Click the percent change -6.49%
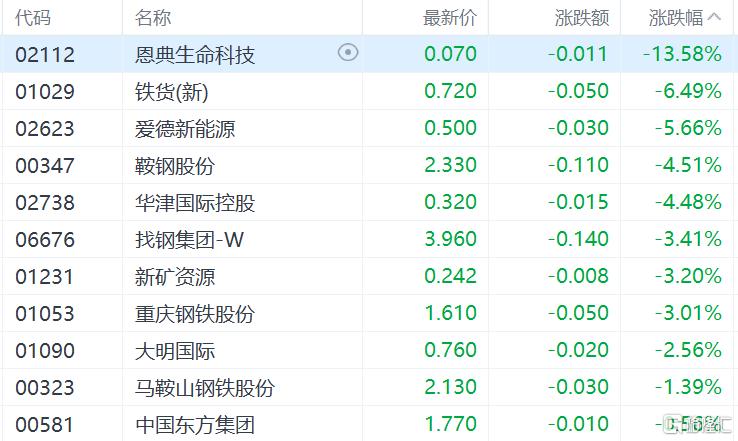 (x=689, y=91)
